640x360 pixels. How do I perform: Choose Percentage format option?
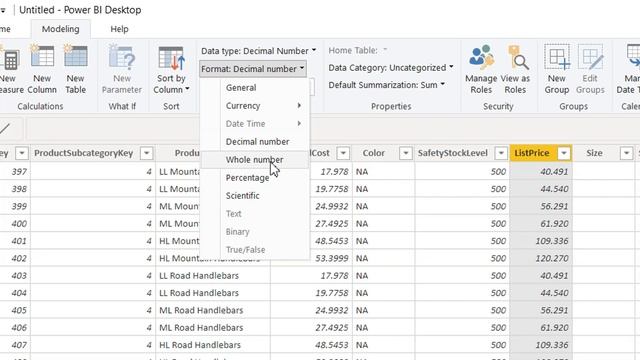[x=255, y=178]
